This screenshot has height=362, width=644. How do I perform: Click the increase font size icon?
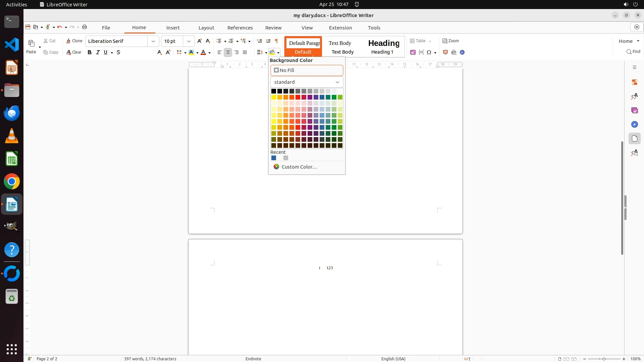pyautogui.click(x=200, y=41)
